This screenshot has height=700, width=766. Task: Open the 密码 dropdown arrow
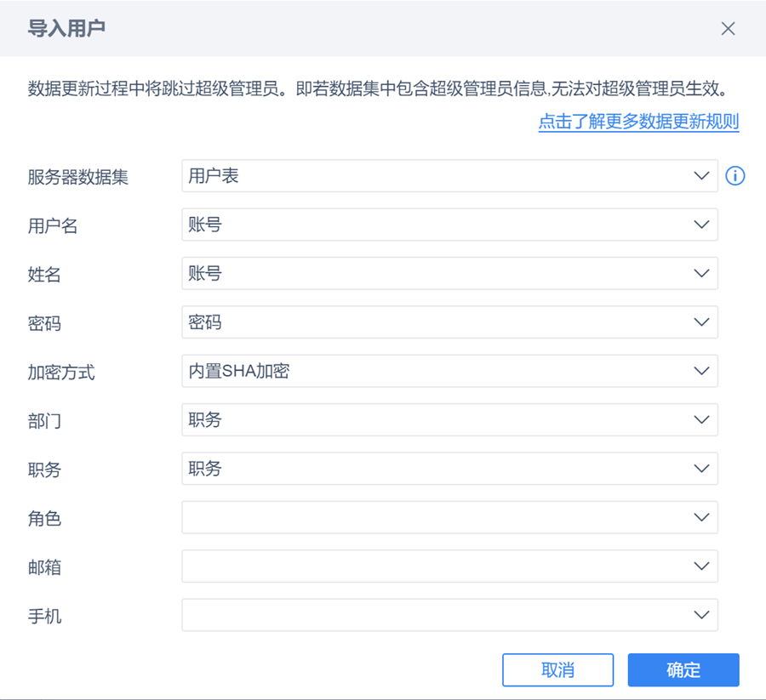(x=701, y=322)
